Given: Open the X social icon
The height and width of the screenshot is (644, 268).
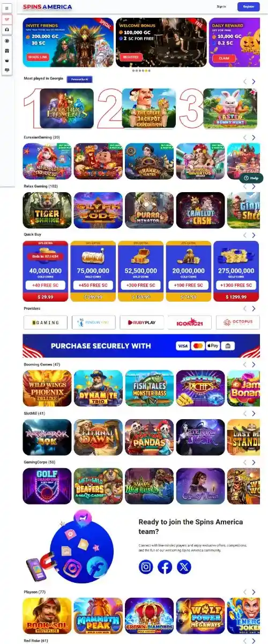Looking at the screenshot, I should point(184,567).
